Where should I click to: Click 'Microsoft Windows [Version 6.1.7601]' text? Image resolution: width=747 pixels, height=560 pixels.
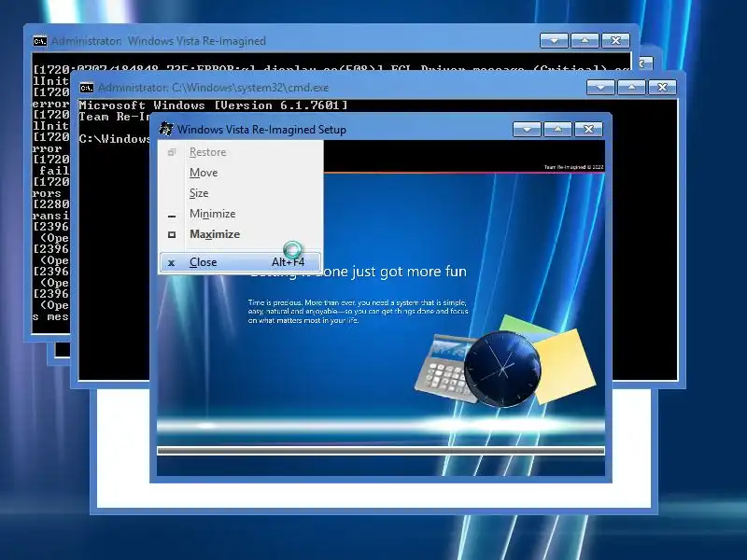coord(213,105)
